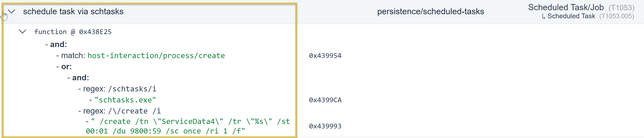Click the function @ 0x438E25 label

tap(73, 32)
